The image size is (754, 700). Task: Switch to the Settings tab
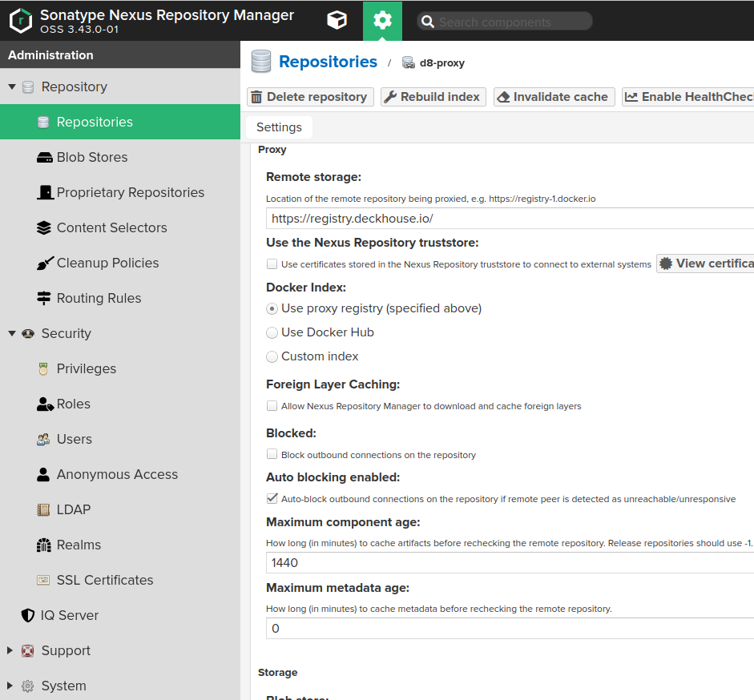278,127
